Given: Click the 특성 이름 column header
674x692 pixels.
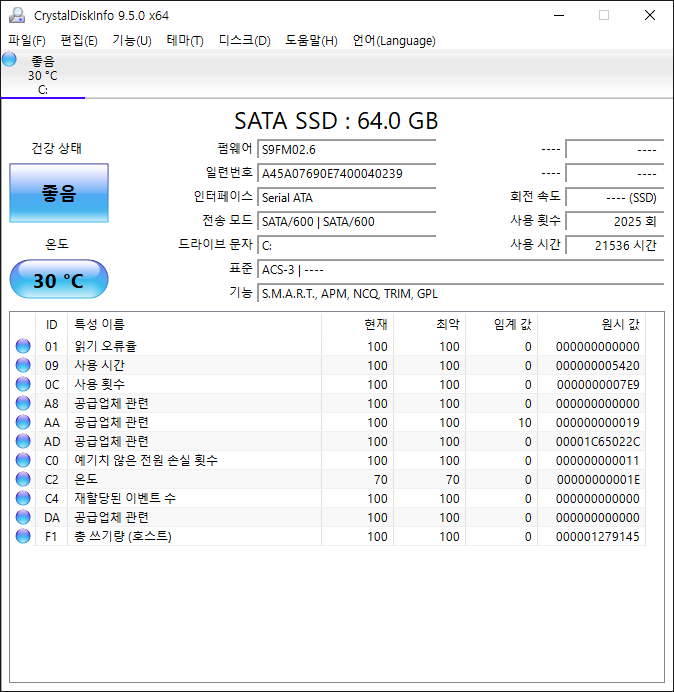Looking at the screenshot, I should tap(194, 325).
